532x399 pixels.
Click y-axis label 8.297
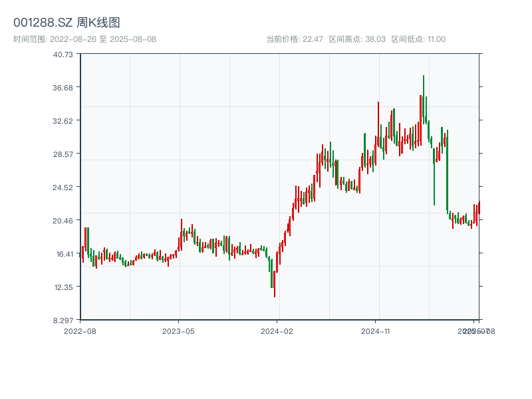(x=63, y=321)
